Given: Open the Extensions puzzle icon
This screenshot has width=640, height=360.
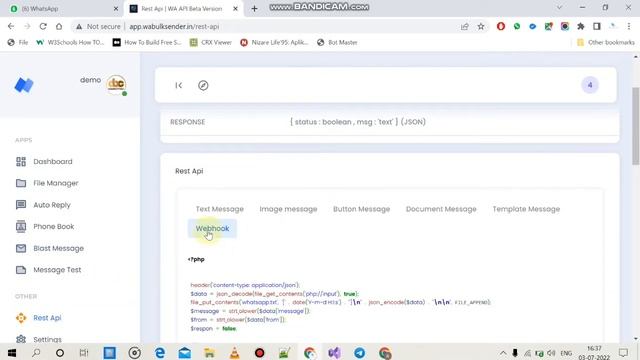Looking at the screenshot, I should [x=581, y=26].
